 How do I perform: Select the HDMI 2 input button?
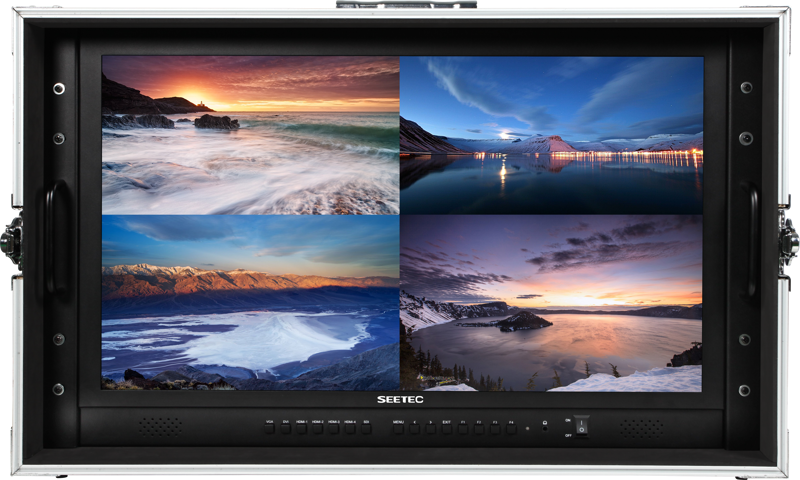tap(318, 428)
